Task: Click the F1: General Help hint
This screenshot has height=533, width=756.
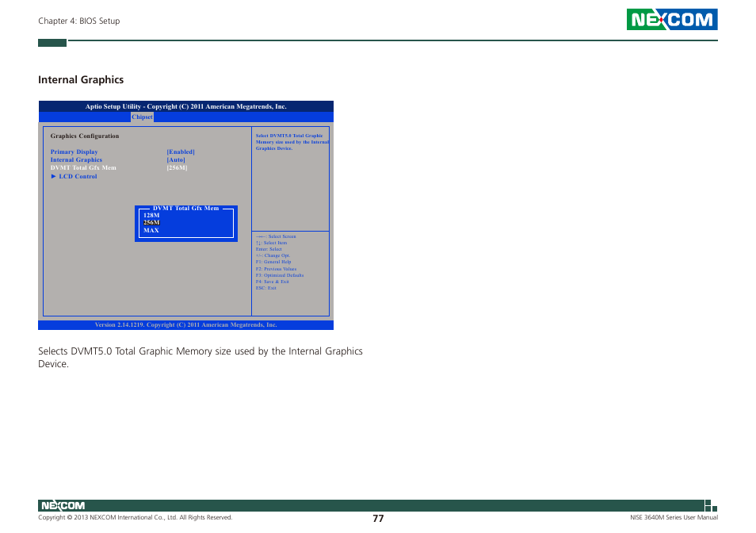Action: point(273,262)
